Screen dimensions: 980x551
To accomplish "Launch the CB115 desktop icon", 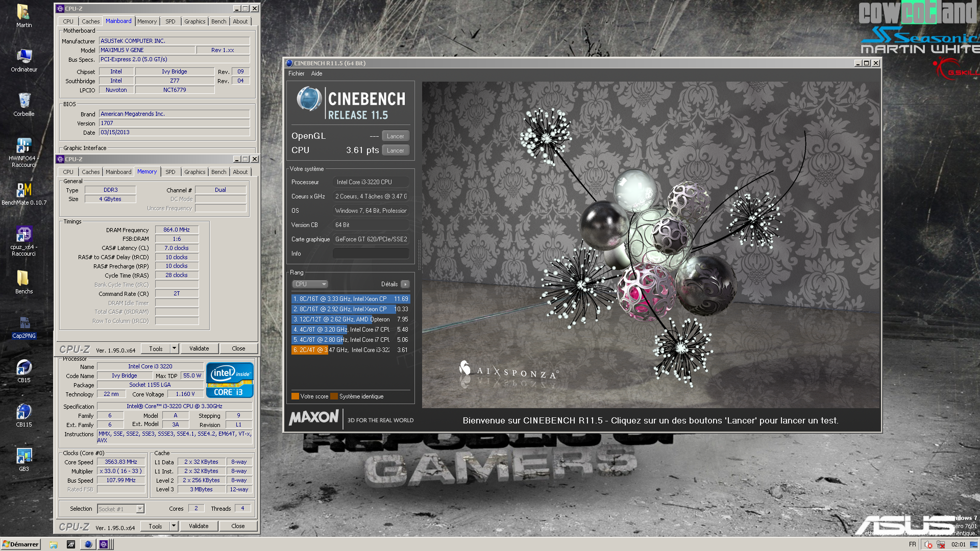I will [x=23, y=412].
